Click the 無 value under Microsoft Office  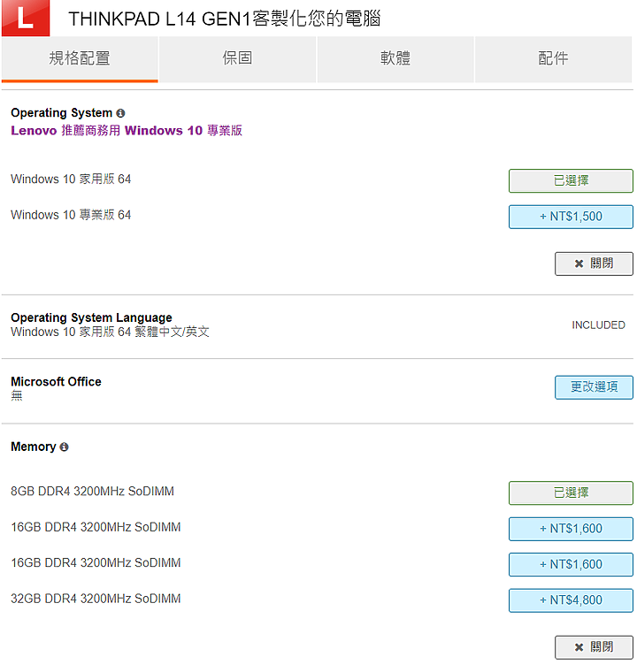[x=17, y=395]
